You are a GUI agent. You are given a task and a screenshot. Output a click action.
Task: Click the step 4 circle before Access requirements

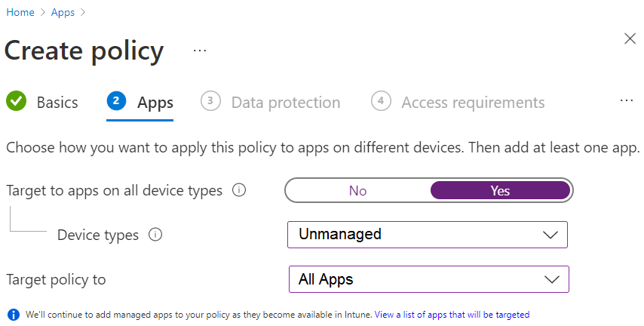tap(381, 101)
